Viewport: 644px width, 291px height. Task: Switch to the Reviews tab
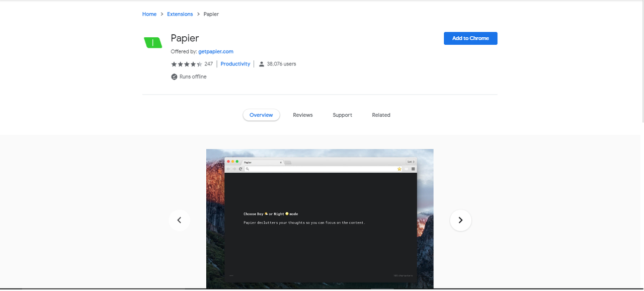[x=303, y=115]
